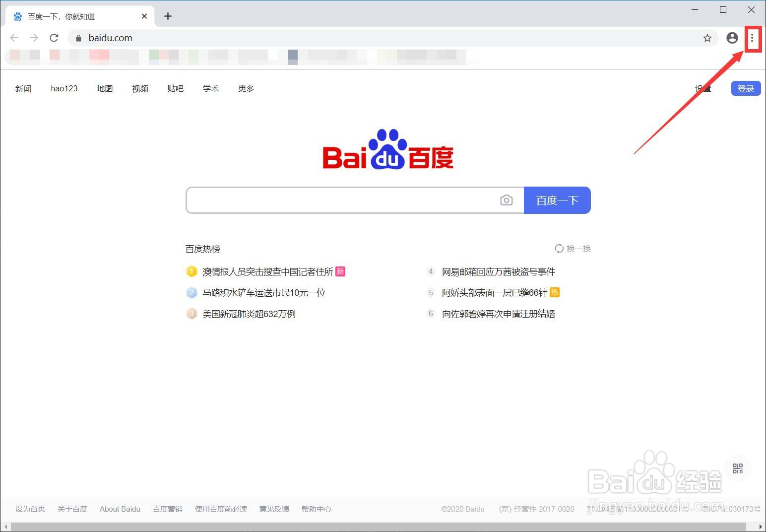This screenshot has height=532, width=766.
Task: Open hot item 向佐郭碧婷再次申请注册结婚
Action: tap(499, 314)
